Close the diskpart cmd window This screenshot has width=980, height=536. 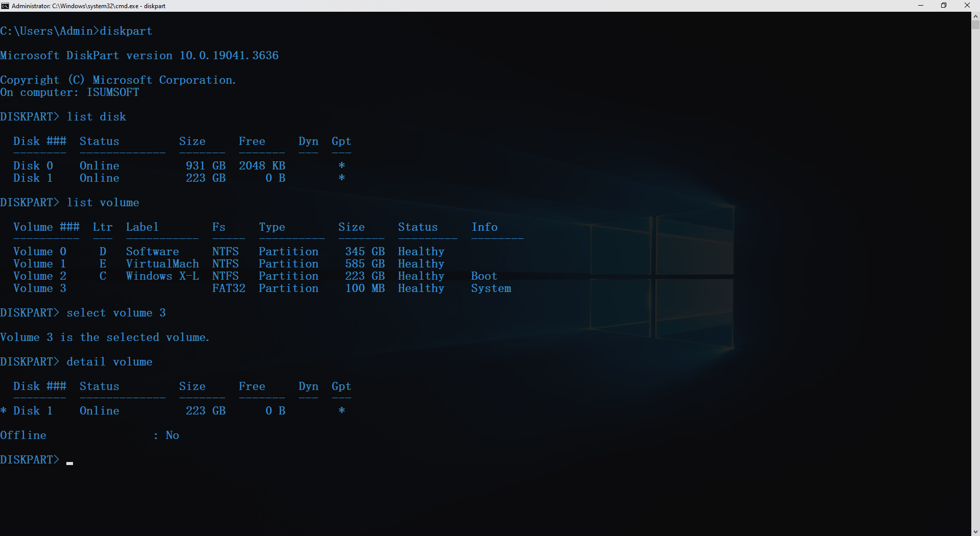967,6
